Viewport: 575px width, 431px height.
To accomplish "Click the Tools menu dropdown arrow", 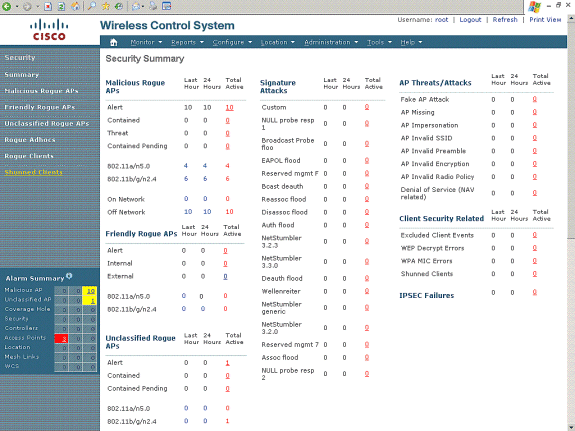I will [x=390, y=42].
